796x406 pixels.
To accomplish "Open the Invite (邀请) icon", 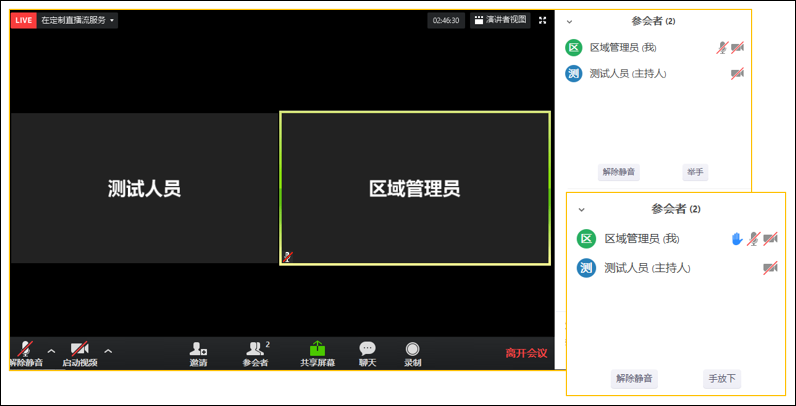I will (x=198, y=349).
